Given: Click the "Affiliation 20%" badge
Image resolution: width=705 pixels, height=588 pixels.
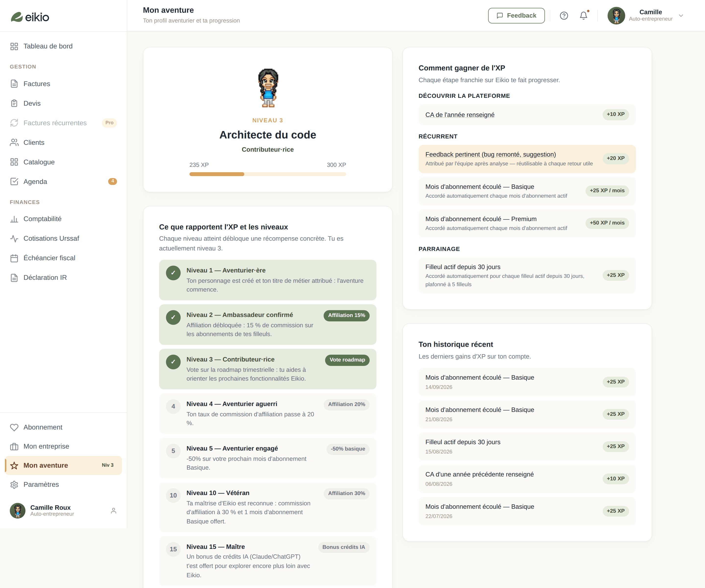Looking at the screenshot, I should [346, 405].
